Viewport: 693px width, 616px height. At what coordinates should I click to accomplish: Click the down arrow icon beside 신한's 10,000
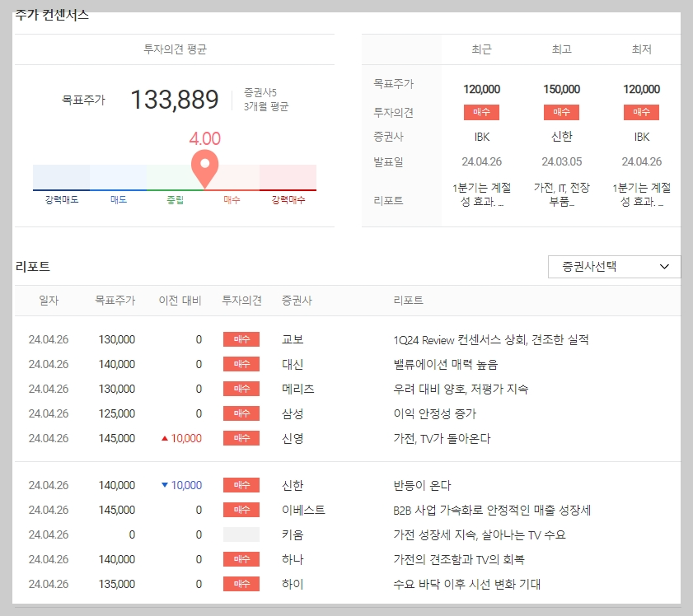[165, 485]
